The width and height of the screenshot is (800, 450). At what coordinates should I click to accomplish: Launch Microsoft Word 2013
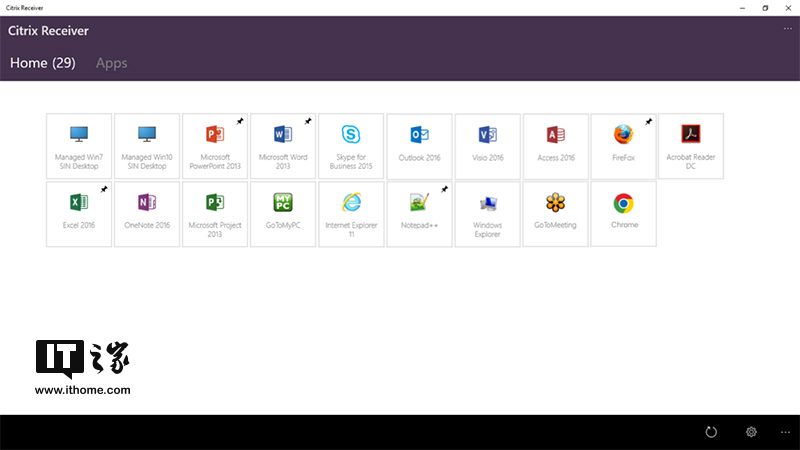pyautogui.click(x=283, y=146)
